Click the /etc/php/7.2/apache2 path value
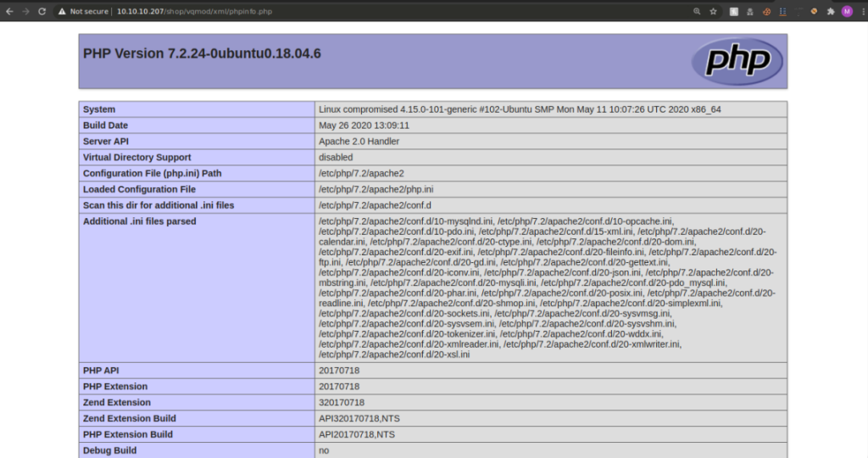The height and width of the screenshot is (458, 868). click(x=361, y=173)
